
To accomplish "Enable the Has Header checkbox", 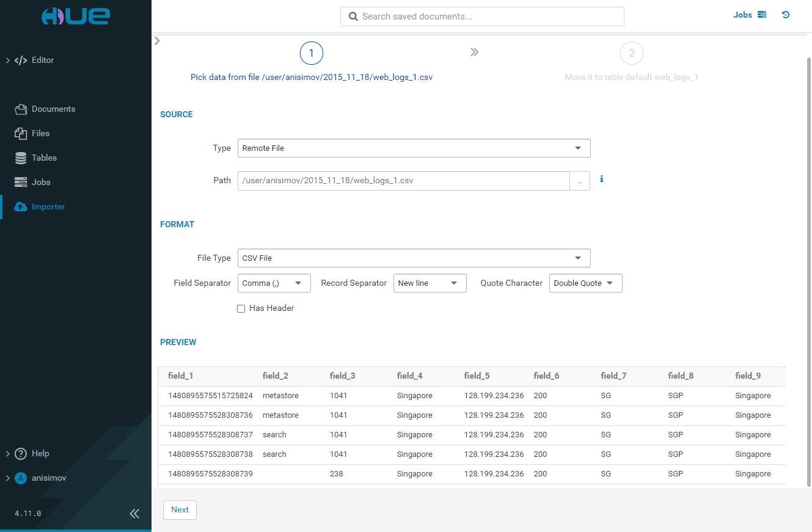I will coord(241,309).
